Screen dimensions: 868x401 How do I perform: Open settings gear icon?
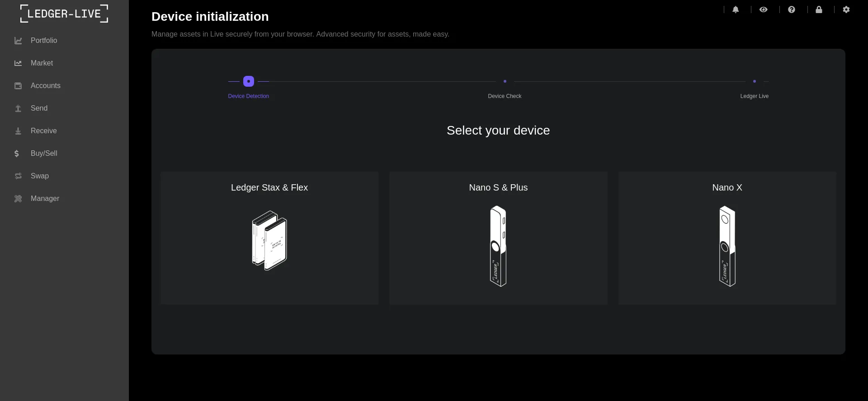pyautogui.click(x=846, y=9)
